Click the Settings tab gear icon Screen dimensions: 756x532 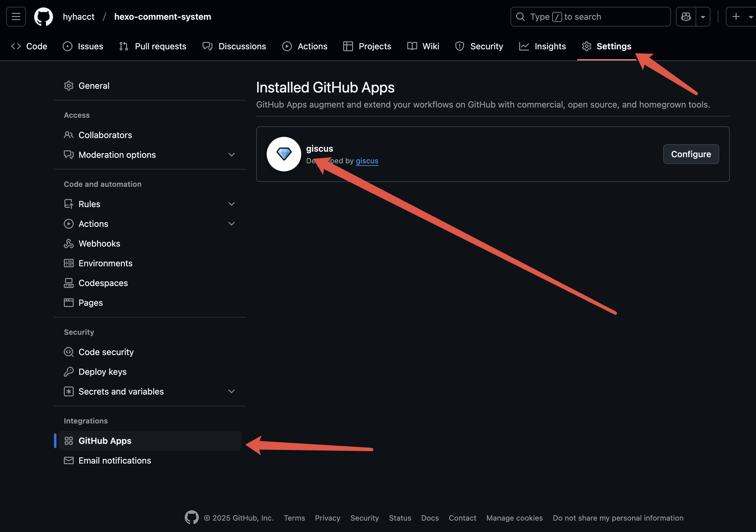coord(586,46)
